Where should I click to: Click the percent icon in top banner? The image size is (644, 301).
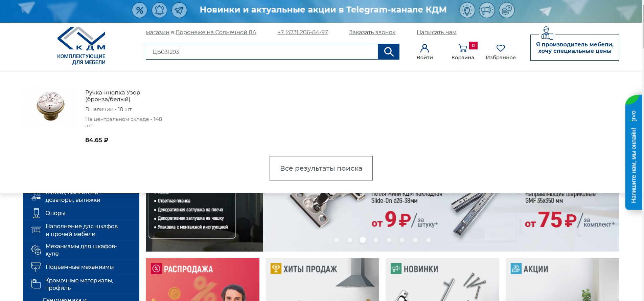[139, 10]
